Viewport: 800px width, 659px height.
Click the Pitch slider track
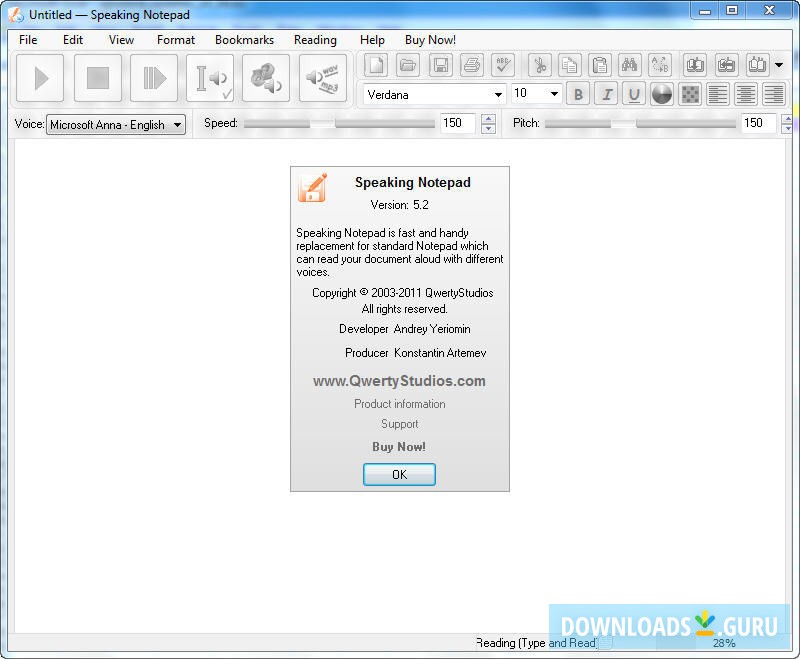tap(640, 123)
